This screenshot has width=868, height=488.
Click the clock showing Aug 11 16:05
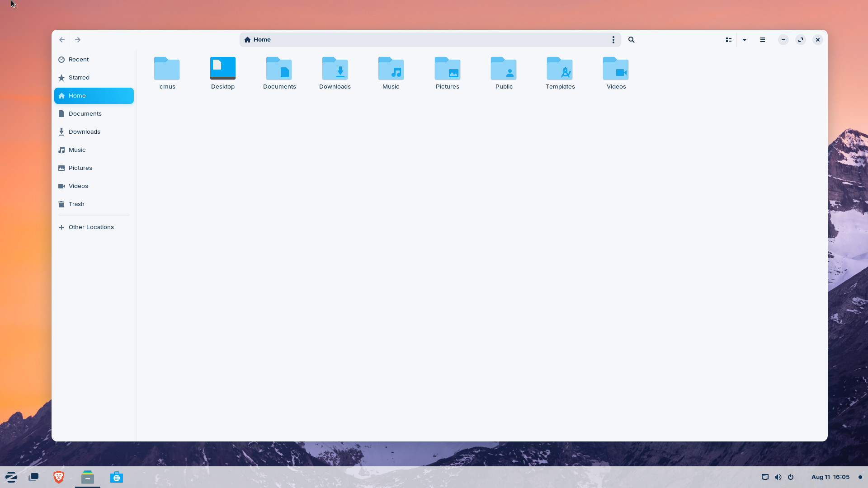coord(830,477)
